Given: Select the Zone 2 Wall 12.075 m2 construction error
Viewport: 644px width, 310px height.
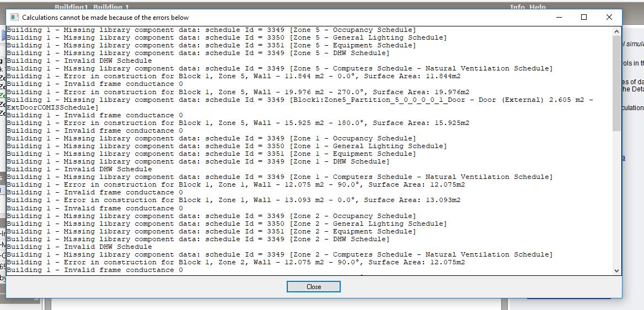Looking at the screenshot, I should [x=236, y=263].
